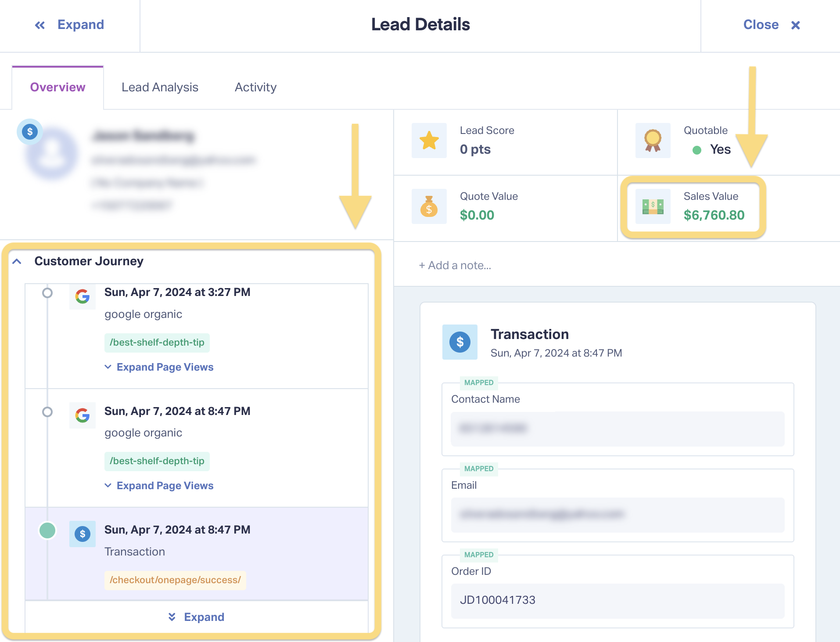
Task: Click /best-shelf-depth-tip tag under 8:47 PM visit
Action: [x=157, y=461]
